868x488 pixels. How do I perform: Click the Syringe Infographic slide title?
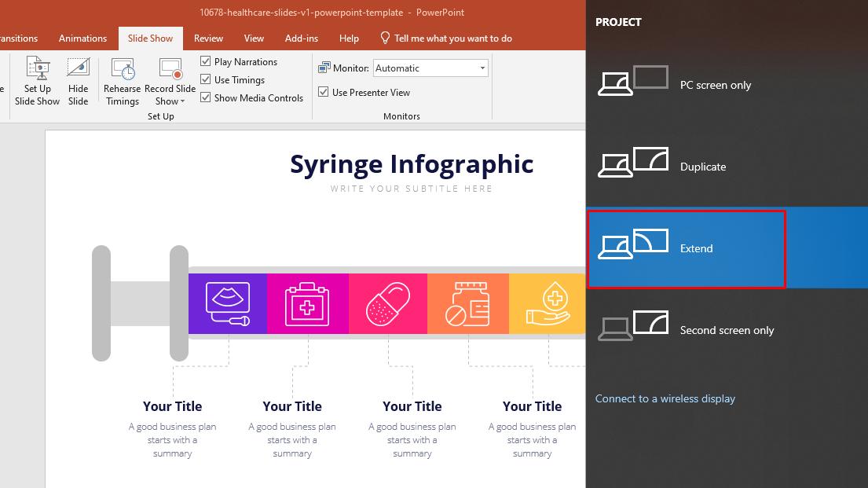point(412,164)
